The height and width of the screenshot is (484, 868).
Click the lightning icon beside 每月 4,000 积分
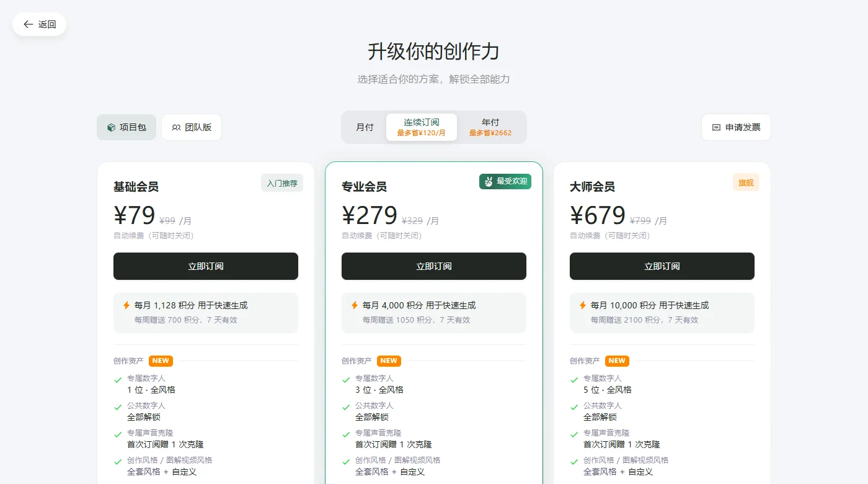coord(355,305)
